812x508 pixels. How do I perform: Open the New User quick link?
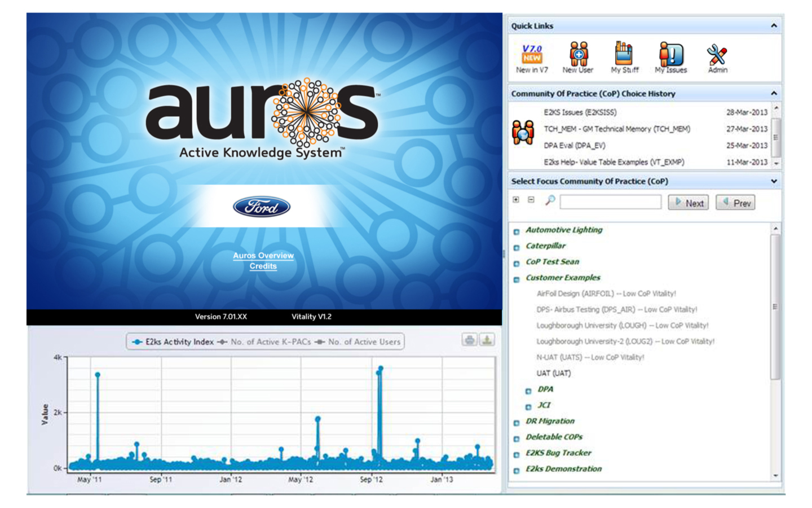tap(578, 59)
